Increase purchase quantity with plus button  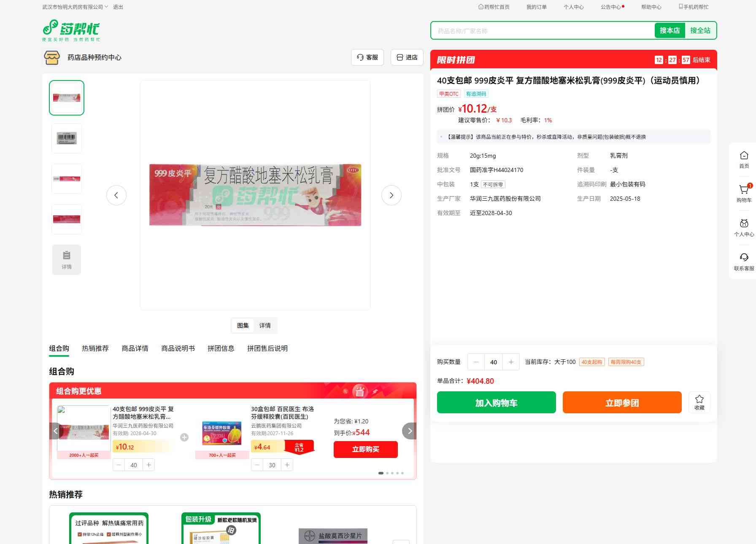(511, 362)
